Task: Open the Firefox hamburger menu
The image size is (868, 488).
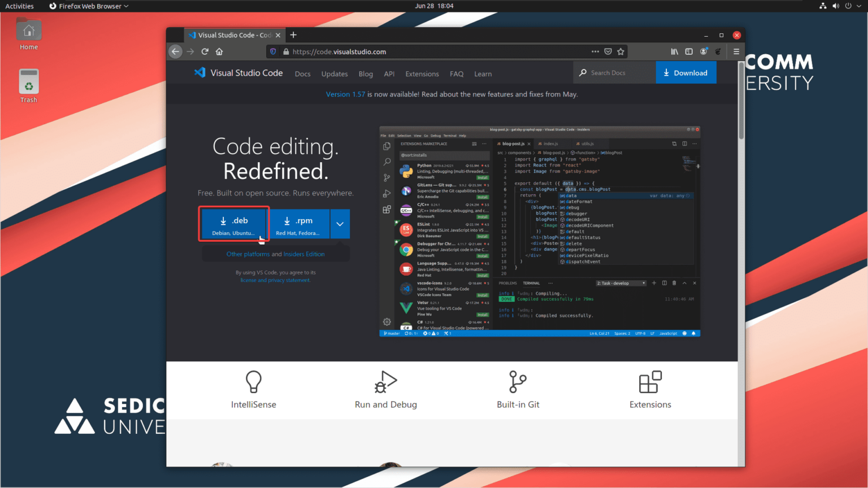Action: pyautogui.click(x=736, y=51)
